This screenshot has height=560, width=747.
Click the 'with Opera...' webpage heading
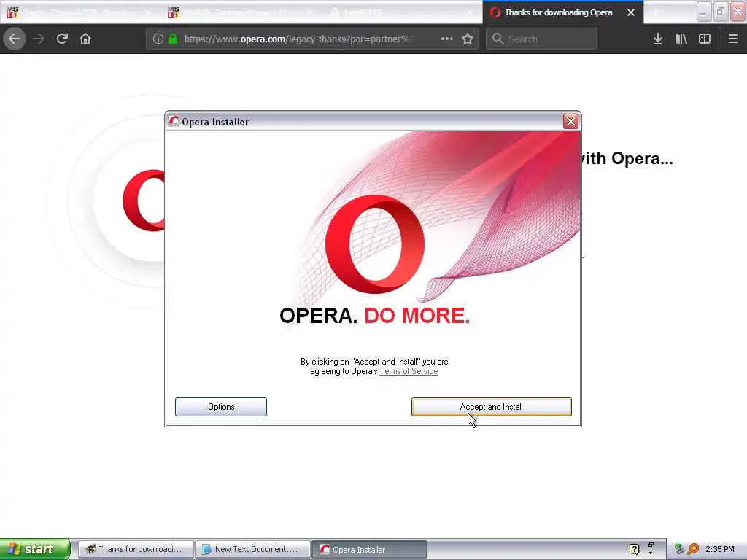coord(627,158)
